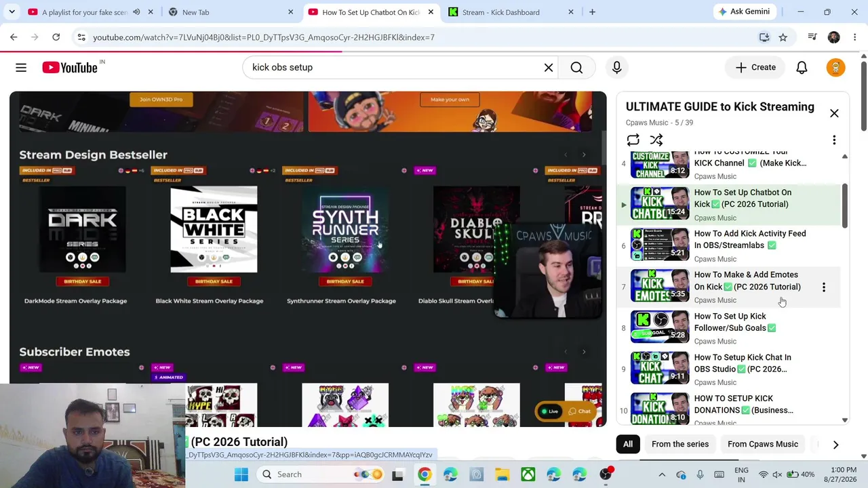Close the Stream - Kick Dashboard tab
Image resolution: width=868 pixels, height=488 pixels.
tap(570, 12)
